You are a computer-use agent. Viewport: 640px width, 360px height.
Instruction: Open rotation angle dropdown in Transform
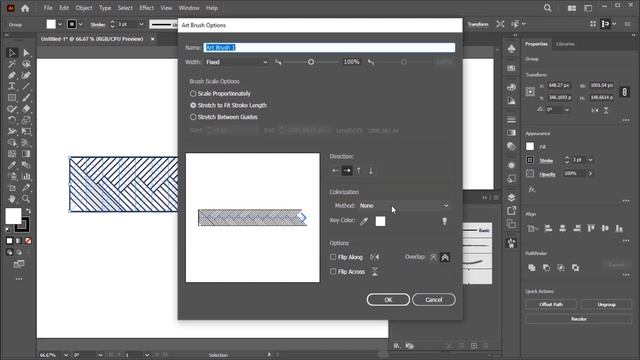pos(567,110)
